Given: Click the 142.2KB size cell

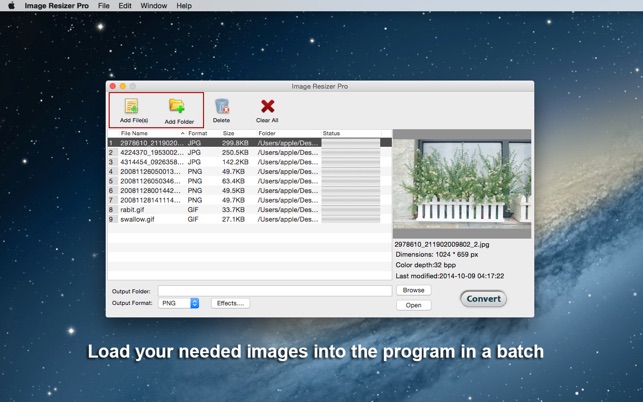Looking at the screenshot, I should (x=235, y=162).
